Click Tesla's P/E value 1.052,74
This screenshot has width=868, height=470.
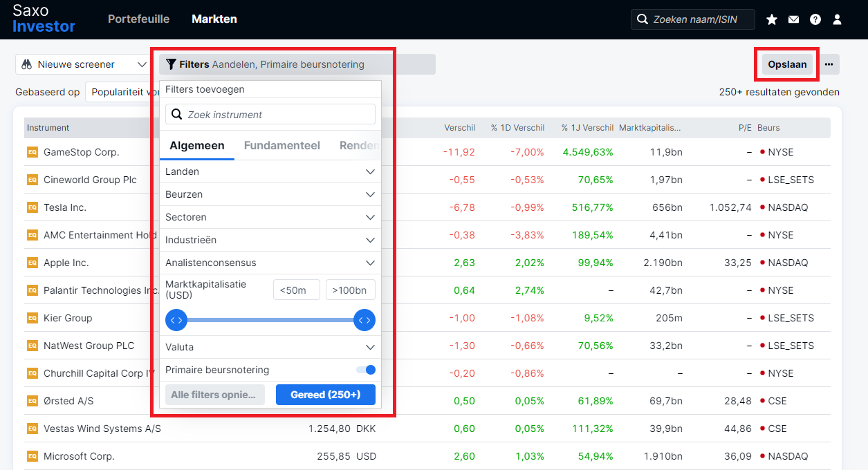pyautogui.click(x=730, y=207)
